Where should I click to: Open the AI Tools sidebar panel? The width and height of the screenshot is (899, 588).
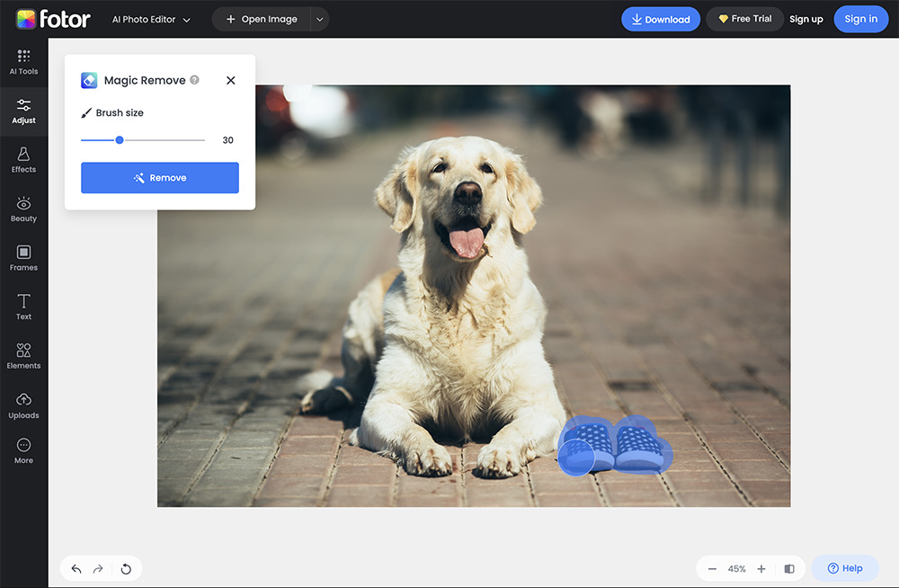click(x=23, y=62)
